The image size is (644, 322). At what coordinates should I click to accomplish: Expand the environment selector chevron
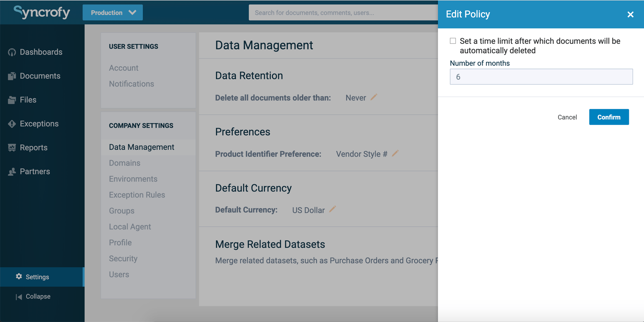coord(132,12)
